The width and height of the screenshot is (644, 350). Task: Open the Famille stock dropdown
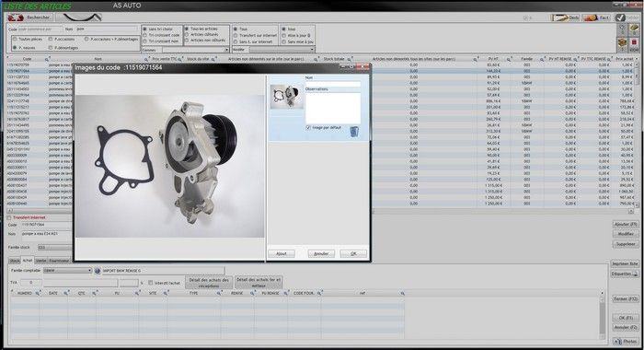(x=55, y=248)
